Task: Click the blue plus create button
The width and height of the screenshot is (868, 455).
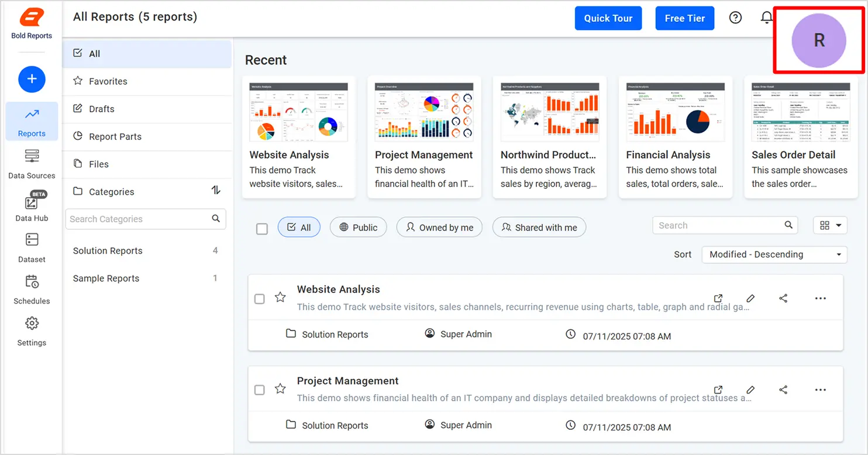Action: tap(32, 79)
